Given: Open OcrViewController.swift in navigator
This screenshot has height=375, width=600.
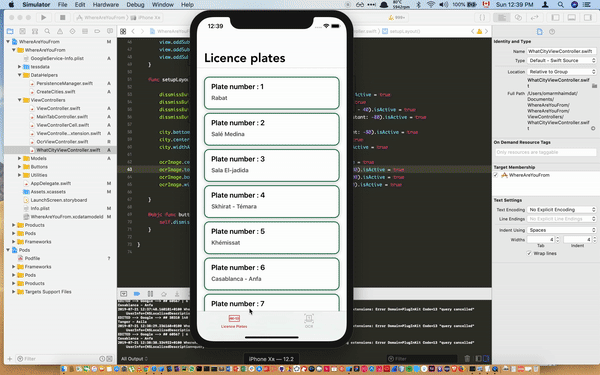Looking at the screenshot, I should click(62, 142).
